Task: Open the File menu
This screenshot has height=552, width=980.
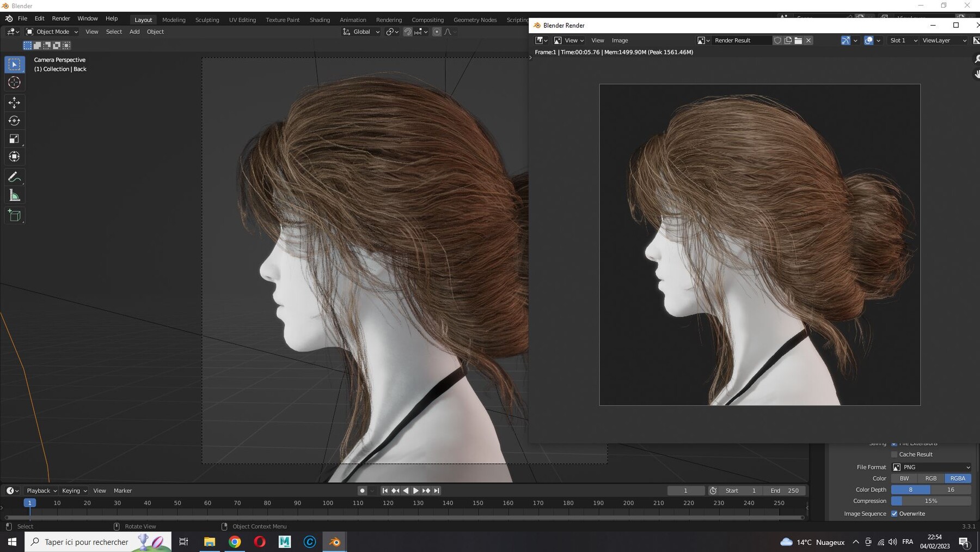Action: click(22, 19)
